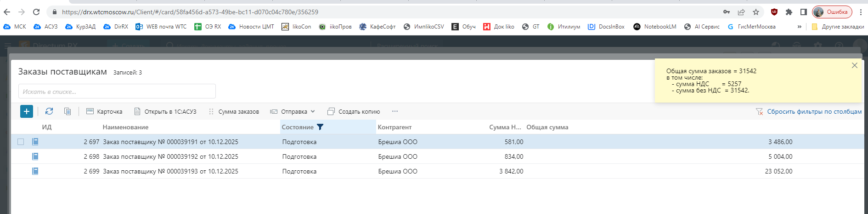
Task: Sort by the Наименование column header
Action: coord(125,127)
